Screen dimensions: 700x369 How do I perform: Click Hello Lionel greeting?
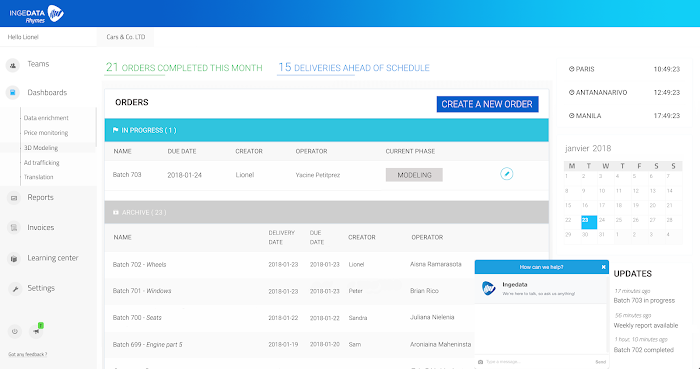click(23, 37)
